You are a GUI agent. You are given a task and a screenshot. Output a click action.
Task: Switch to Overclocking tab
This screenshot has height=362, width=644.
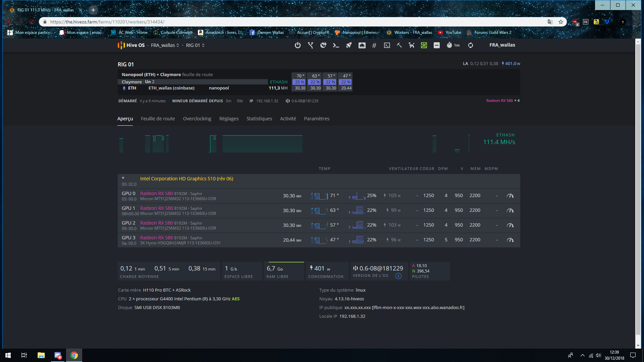coord(197,118)
